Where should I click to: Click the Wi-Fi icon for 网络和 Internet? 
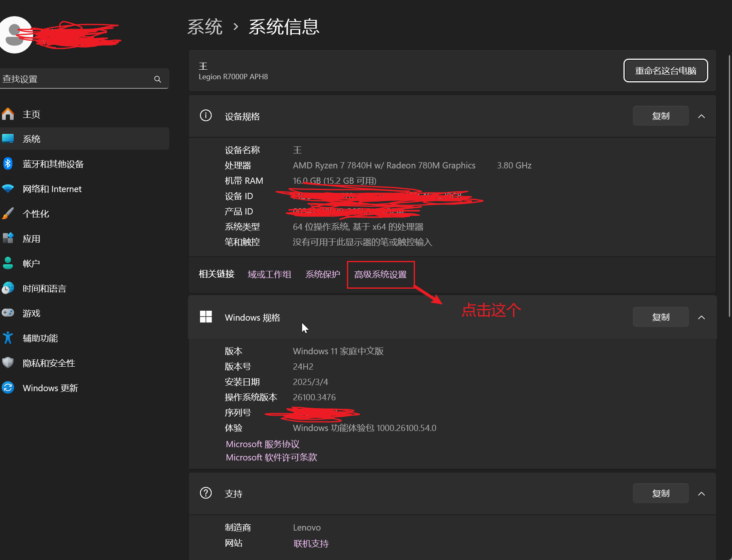(x=8, y=189)
